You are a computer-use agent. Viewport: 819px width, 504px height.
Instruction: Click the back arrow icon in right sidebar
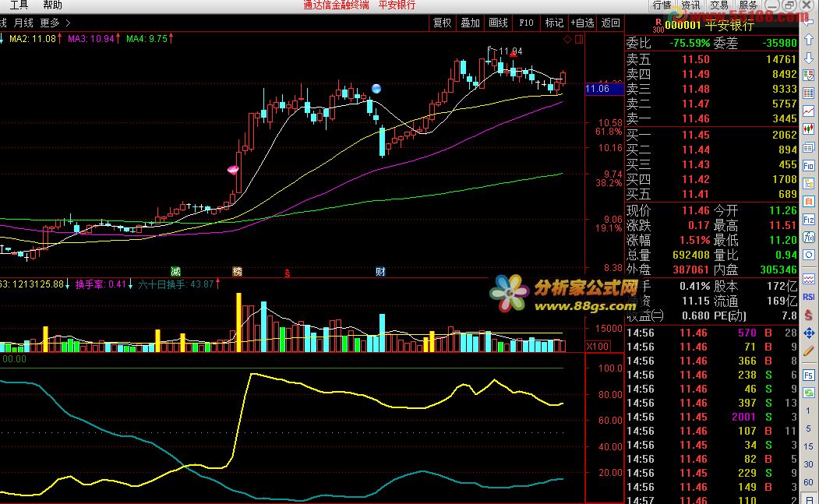(x=809, y=22)
